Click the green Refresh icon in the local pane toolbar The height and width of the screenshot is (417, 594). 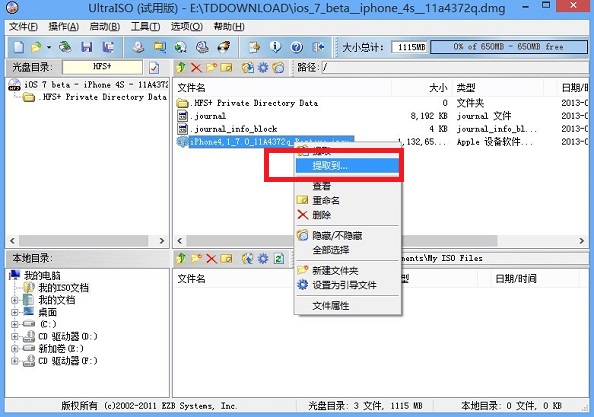click(279, 259)
